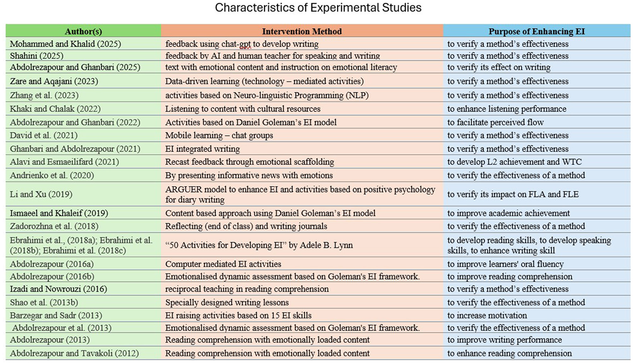This screenshot has height=364, width=633.
Task: Select the Zare and Aqajani (2023) citation
Action: pyautogui.click(x=54, y=81)
